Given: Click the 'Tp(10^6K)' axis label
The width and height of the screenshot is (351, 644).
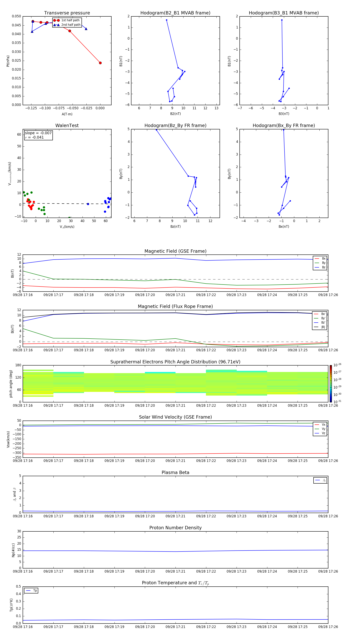Looking at the screenshot, I should pos(11,605).
